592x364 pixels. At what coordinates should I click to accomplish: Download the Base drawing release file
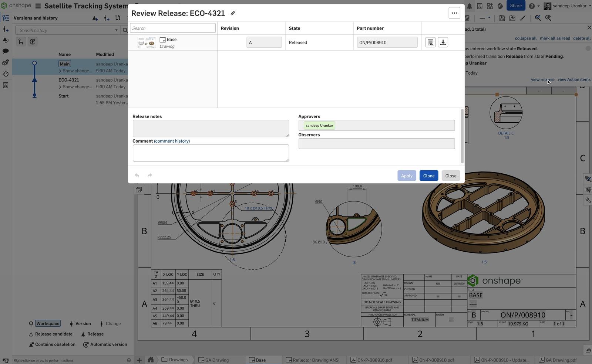click(443, 42)
